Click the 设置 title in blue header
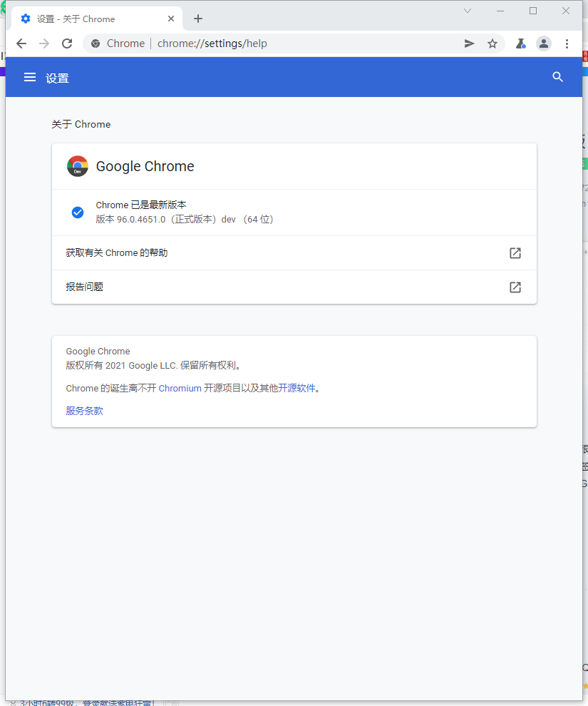Screen dimensions: 588x706 (x=57, y=78)
